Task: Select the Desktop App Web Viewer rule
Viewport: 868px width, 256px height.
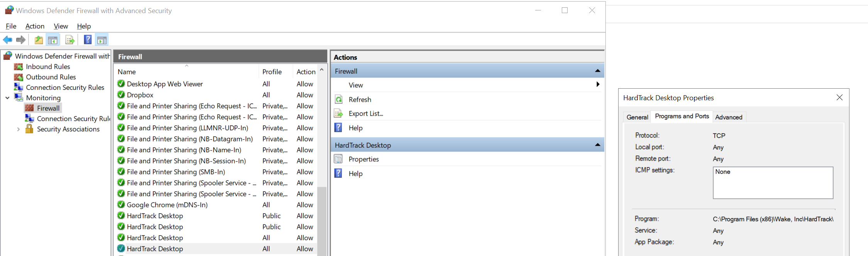Action: coord(216,84)
